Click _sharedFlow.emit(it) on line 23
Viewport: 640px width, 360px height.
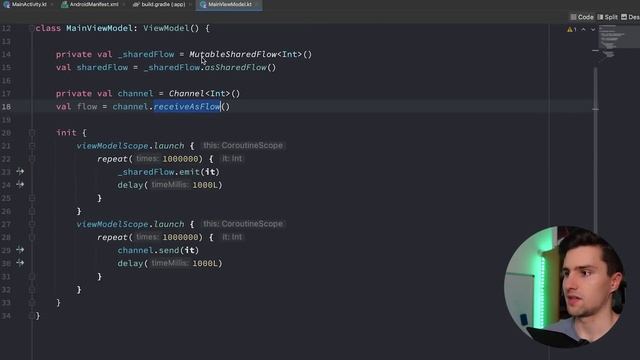[169, 172]
